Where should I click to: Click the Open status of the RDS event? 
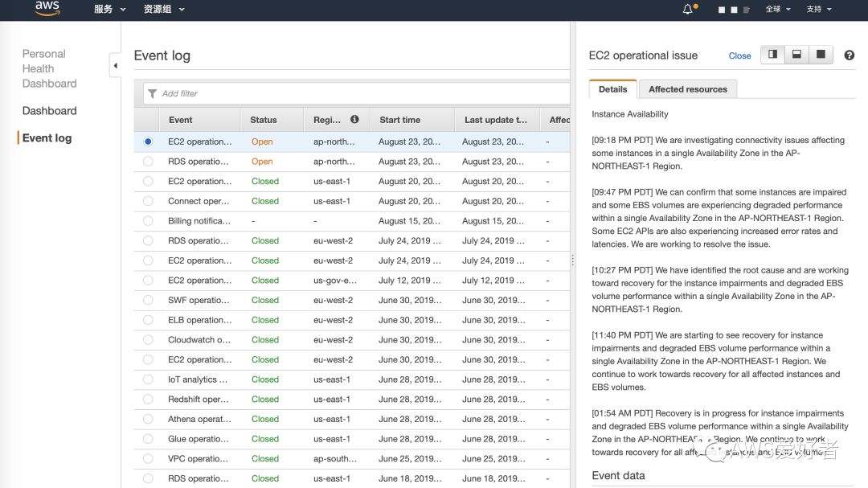262,161
